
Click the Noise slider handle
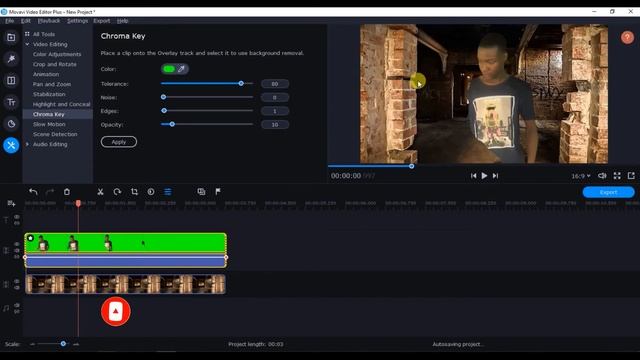coord(163,97)
